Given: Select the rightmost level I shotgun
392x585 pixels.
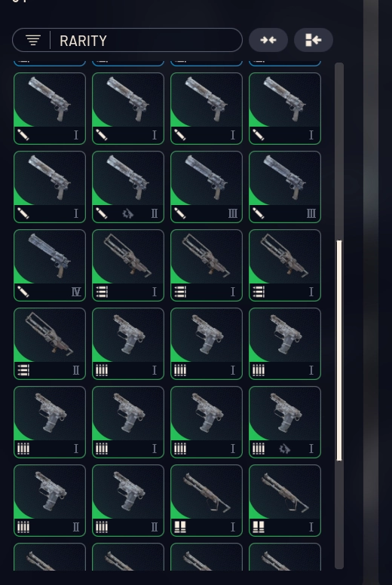Looking at the screenshot, I should click(x=285, y=501).
